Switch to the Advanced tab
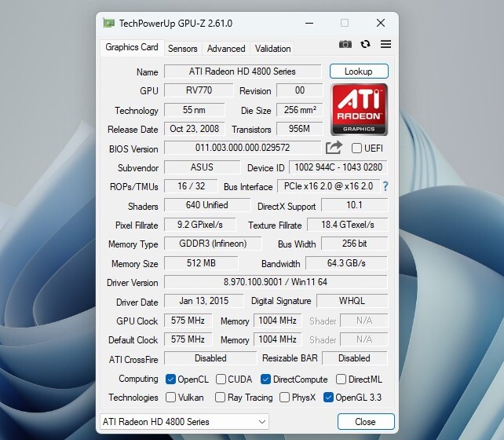 [x=226, y=49]
